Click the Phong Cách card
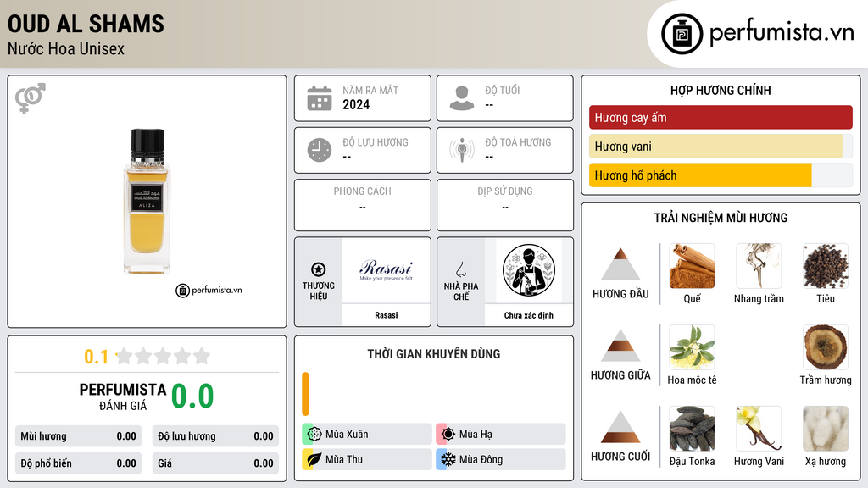868x488 pixels. coord(363,205)
